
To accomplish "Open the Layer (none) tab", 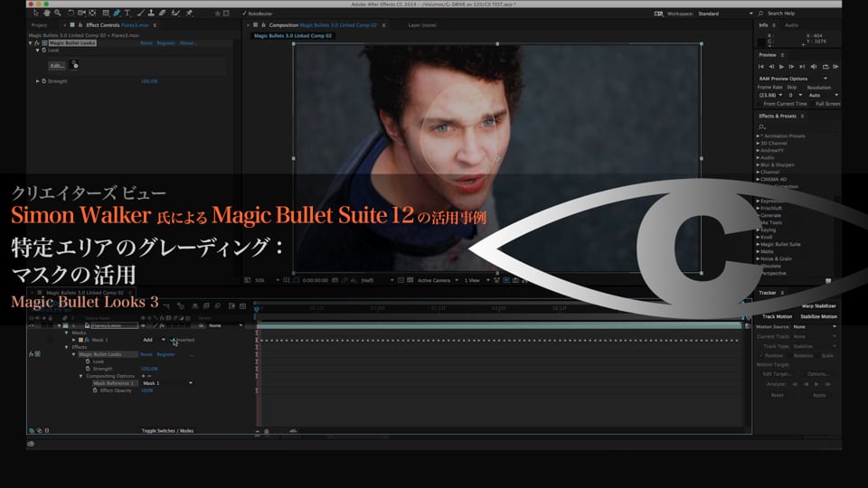I will tap(422, 25).
